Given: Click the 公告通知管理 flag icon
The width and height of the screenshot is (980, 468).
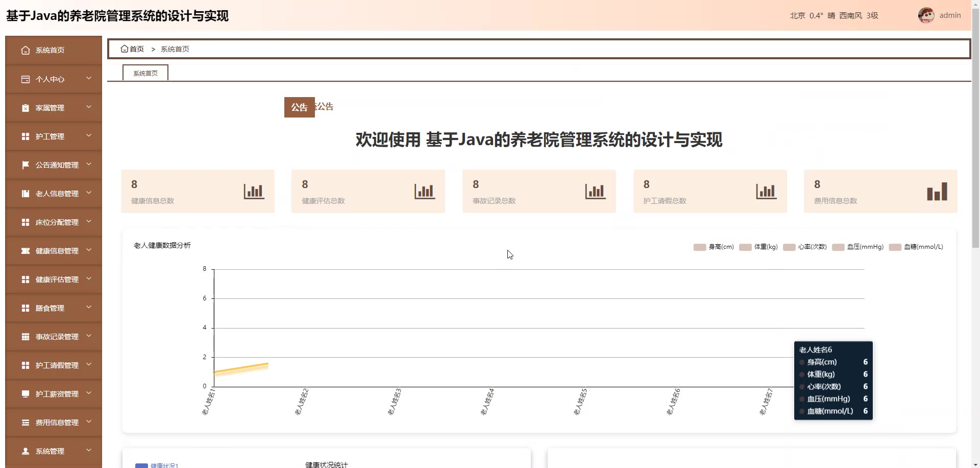Looking at the screenshot, I should point(26,165).
